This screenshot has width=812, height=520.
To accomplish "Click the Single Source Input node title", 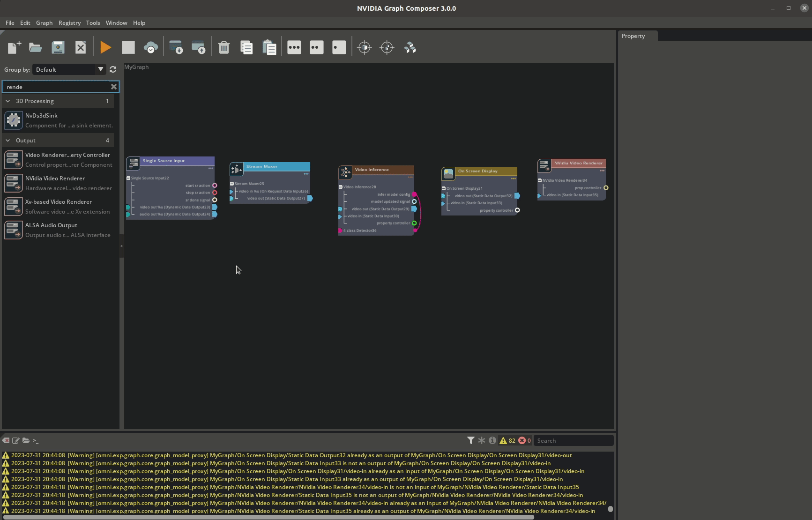I will click(x=164, y=161).
